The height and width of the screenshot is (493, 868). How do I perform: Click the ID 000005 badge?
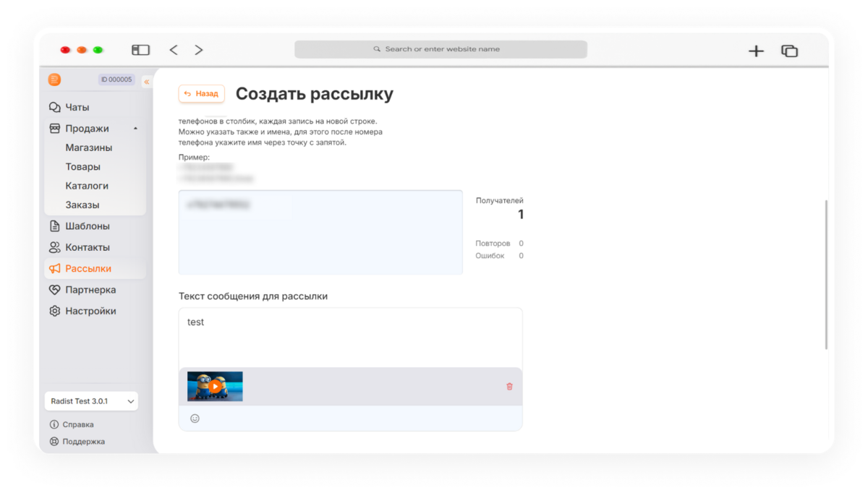[x=116, y=80]
